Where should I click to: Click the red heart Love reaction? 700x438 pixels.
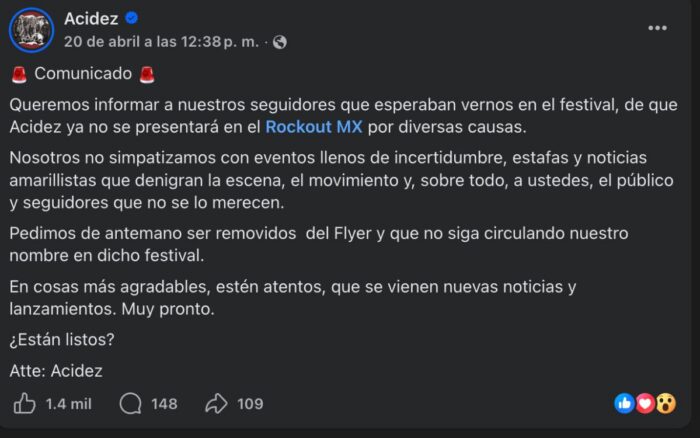(x=645, y=403)
